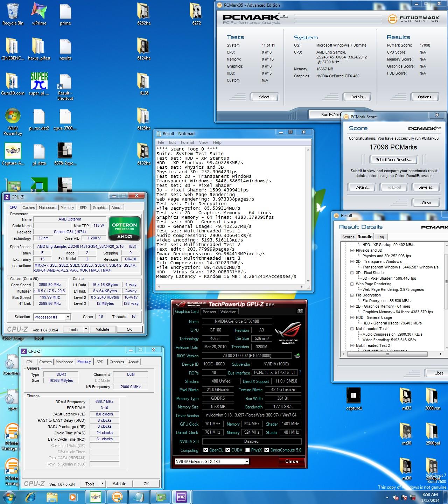Open Internet Explorer from the taskbar

[31, 497]
